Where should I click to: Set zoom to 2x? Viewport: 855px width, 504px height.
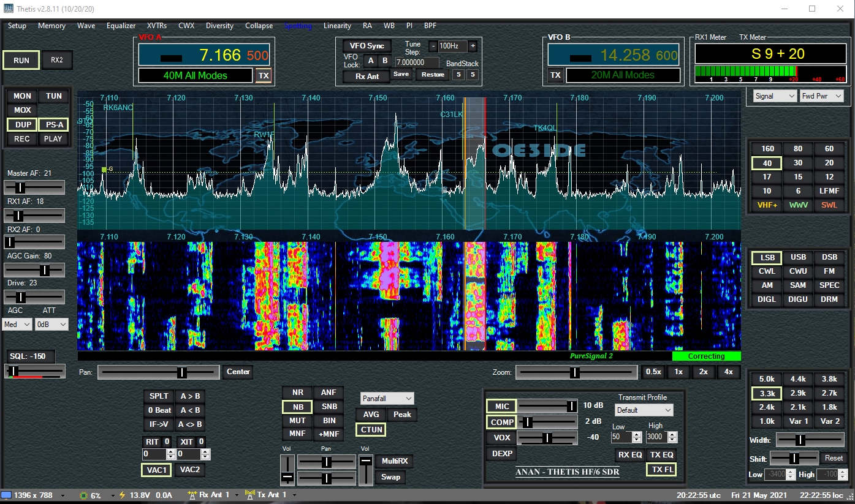pos(704,372)
